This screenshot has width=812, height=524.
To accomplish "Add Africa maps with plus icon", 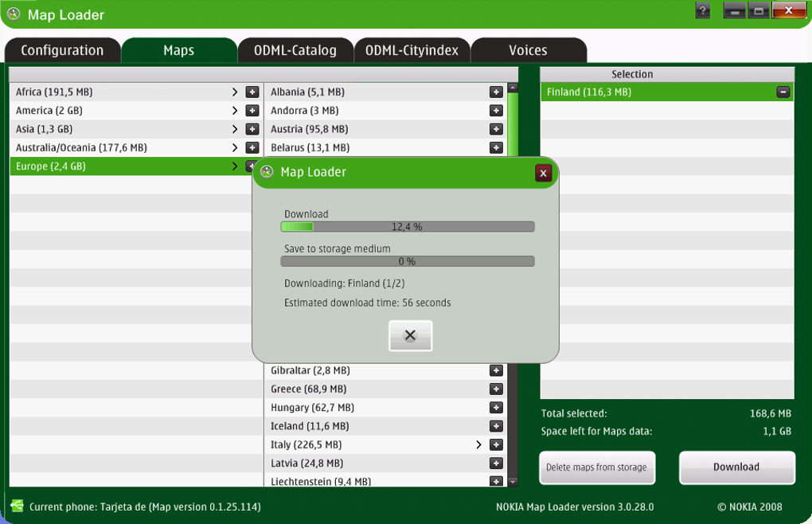I will (252, 92).
